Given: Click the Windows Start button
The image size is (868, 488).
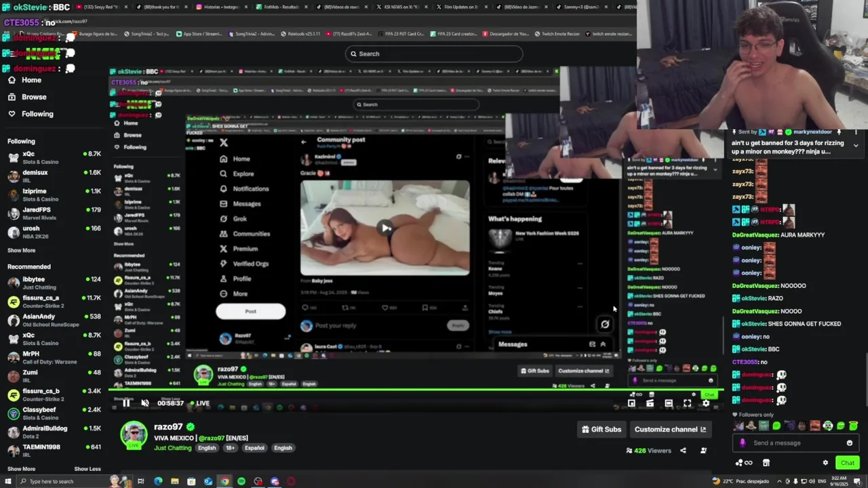Looking at the screenshot, I should click(x=7, y=481).
